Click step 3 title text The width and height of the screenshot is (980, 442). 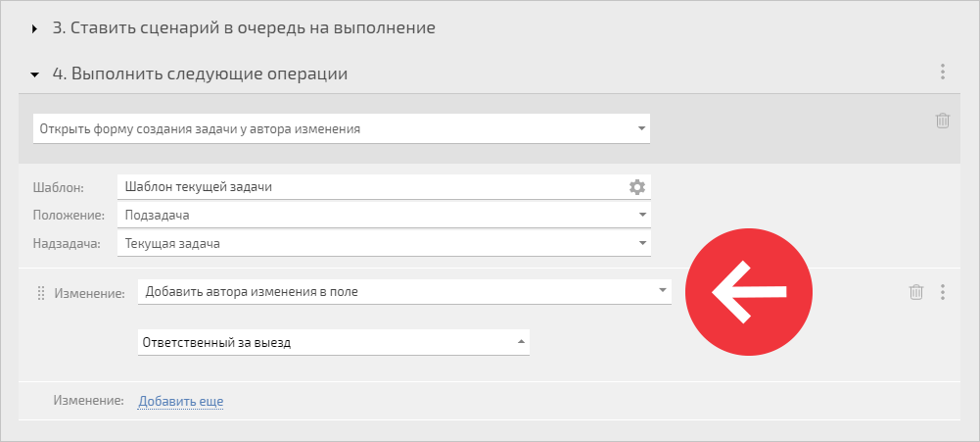point(244,28)
